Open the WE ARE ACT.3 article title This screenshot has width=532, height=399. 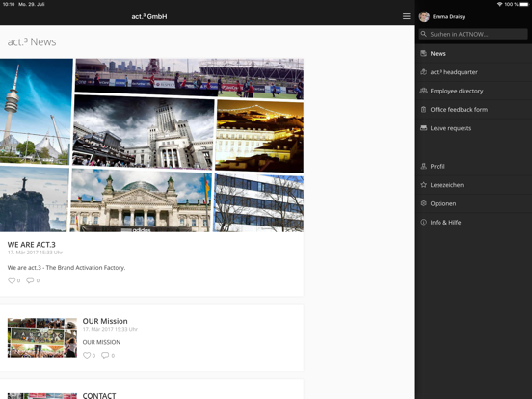(x=31, y=244)
